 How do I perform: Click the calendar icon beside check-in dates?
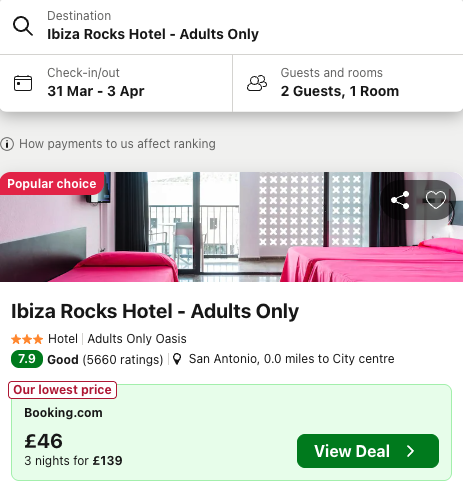click(23, 83)
